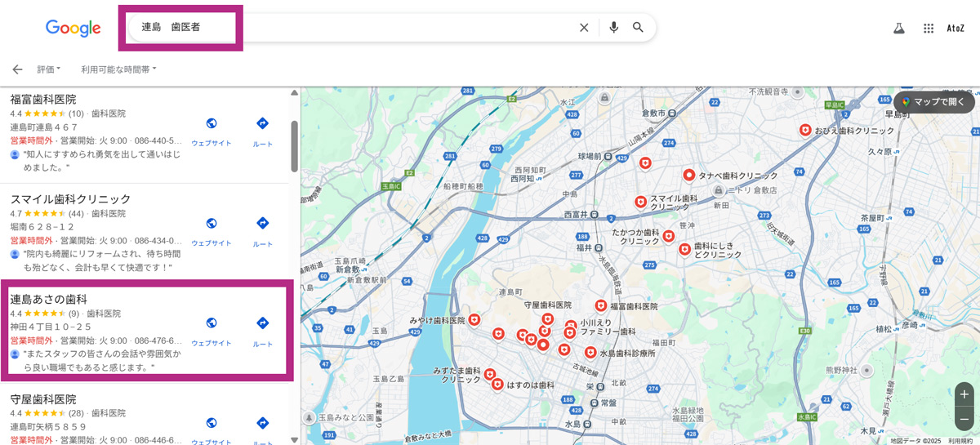
Task: Open the 守屋歯科医院 listing title
Action: (x=43, y=399)
